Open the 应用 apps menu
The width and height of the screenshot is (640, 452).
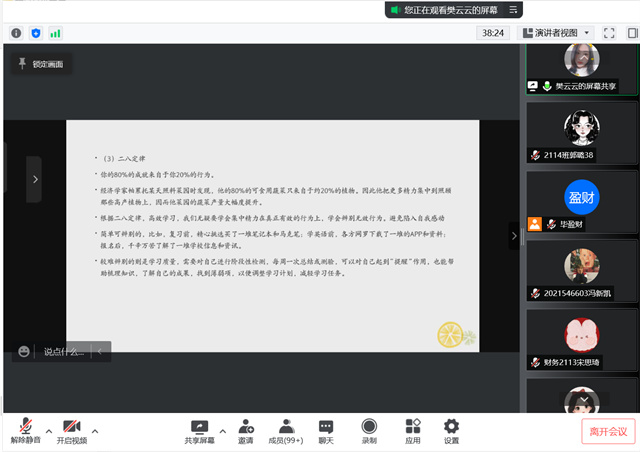[x=413, y=432]
